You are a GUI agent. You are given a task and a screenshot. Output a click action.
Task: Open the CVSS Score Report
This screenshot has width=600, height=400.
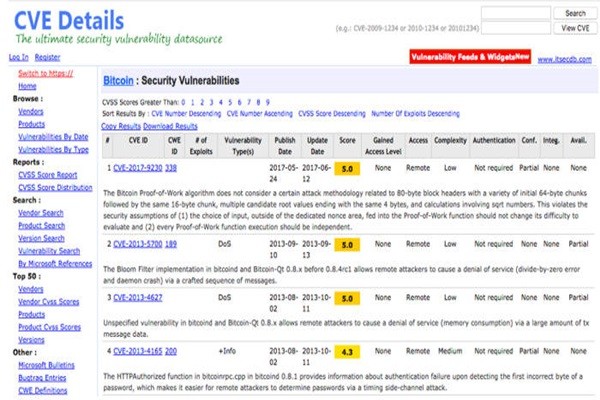tap(47, 175)
